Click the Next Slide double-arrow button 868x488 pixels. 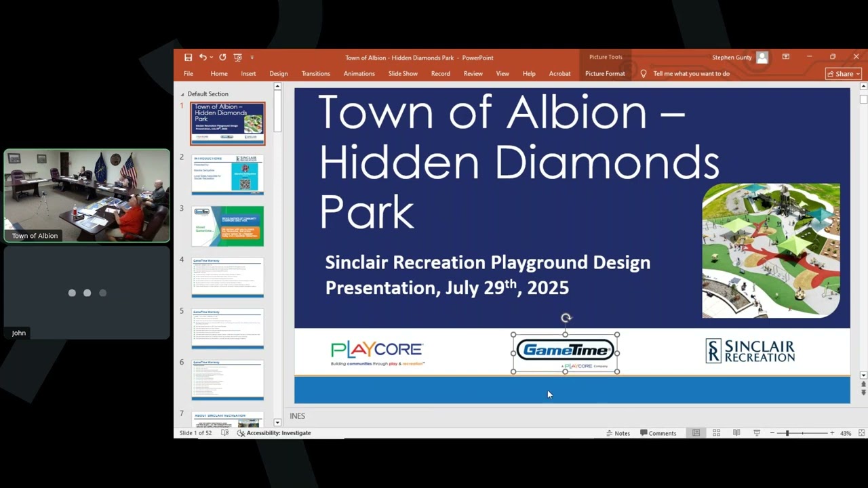[863, 392]
